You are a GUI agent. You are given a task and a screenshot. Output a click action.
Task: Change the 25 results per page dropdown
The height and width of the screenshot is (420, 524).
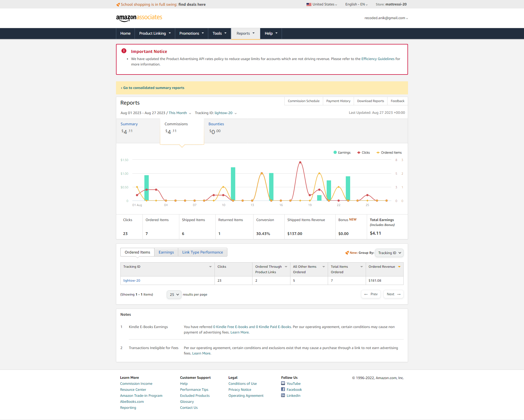click(174, 294)
